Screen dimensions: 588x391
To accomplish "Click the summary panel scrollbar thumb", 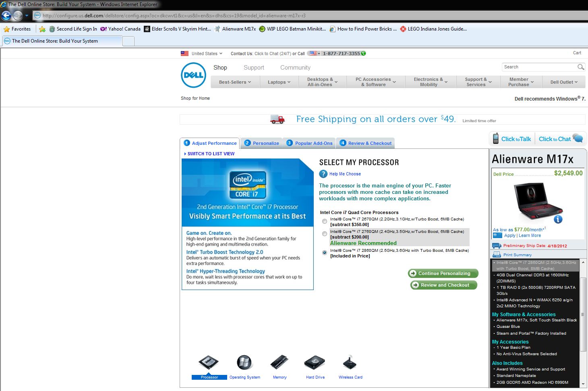I will pyautogui.click(x=583, y=315).
